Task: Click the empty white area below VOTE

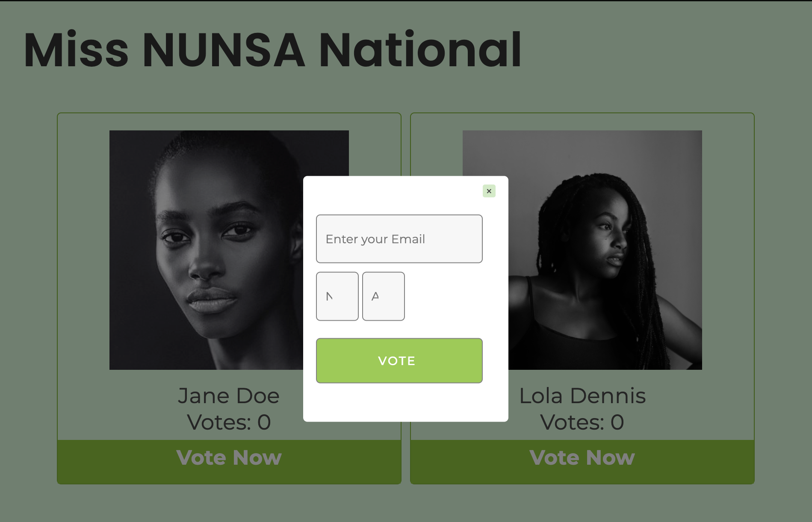Action: [405, 402]
